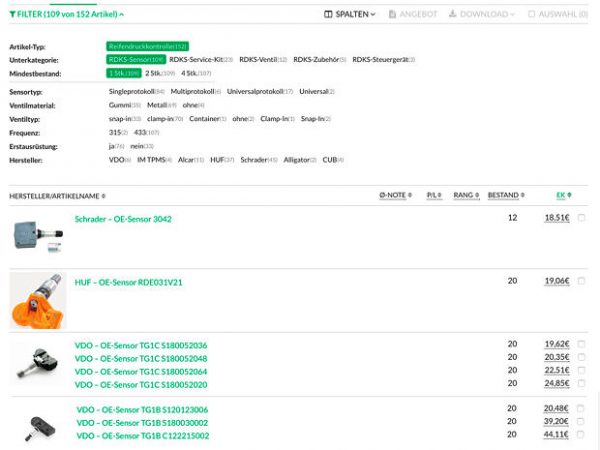Screen dimensions: 600x450
Task: Open VDO OE-Sensor TG1B C122215002
Action: click(143, 436)
